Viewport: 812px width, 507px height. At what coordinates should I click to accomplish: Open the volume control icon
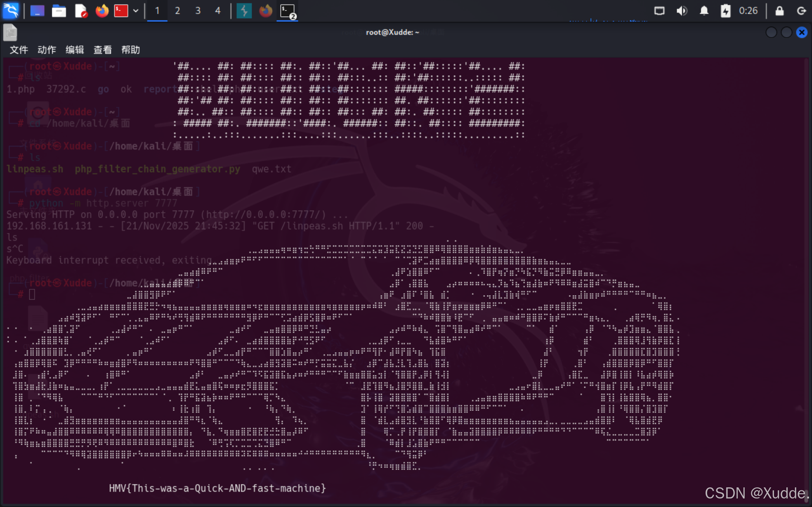(682, 11)
